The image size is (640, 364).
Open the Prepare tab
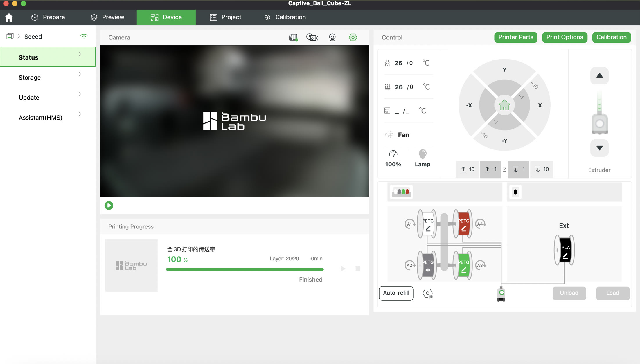[x=48, y=17]
